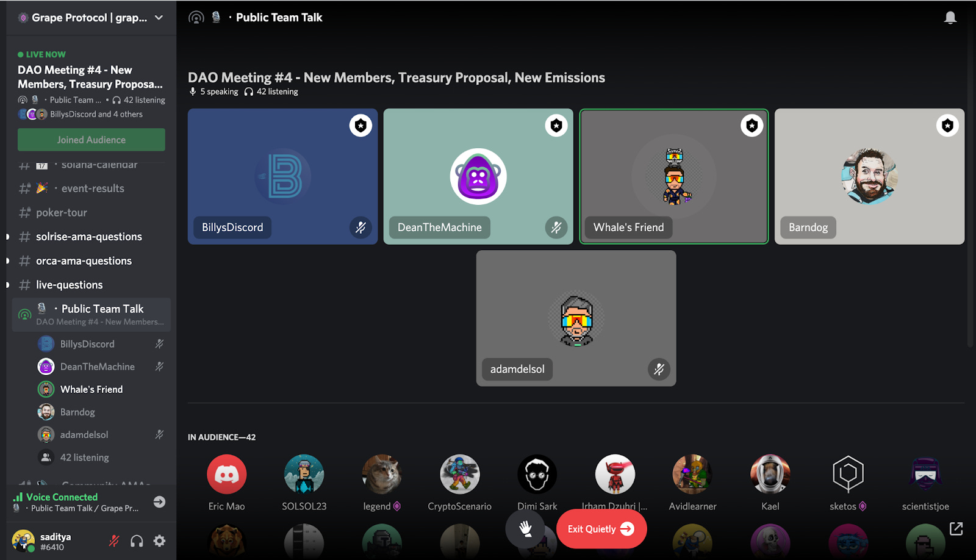Screen dimensions: 976x560
Task: Click the Barndog name label on tile
Action: pyautogui.click(x=808, y=228)
